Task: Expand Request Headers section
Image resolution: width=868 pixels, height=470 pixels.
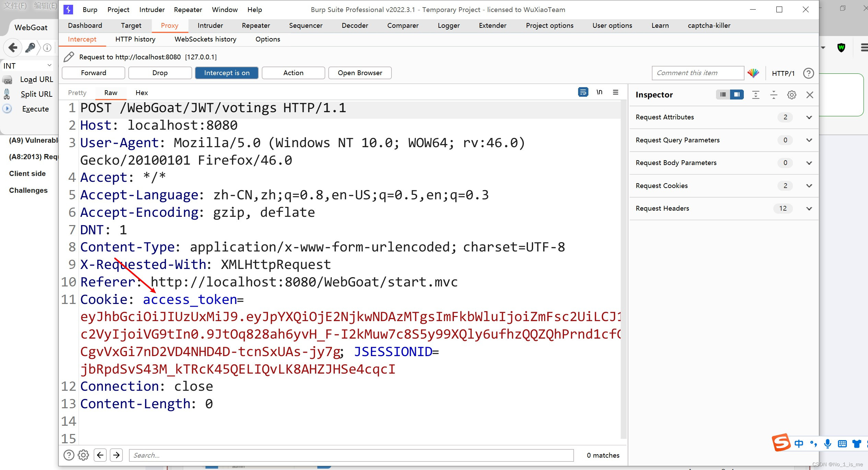Action: click(809, 208)
